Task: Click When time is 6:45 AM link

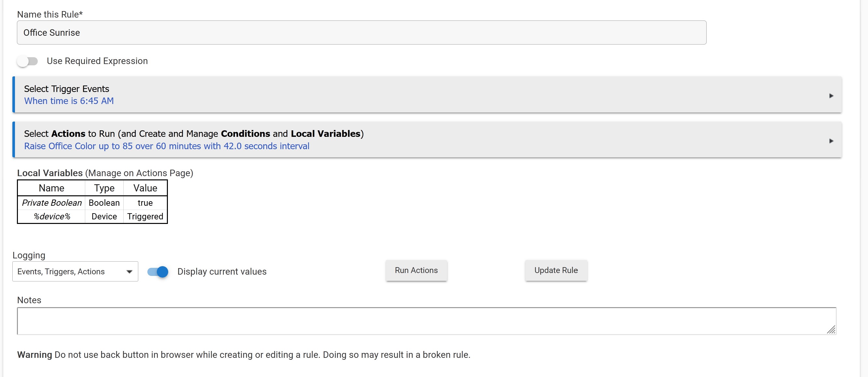Action: pos(69,101)
